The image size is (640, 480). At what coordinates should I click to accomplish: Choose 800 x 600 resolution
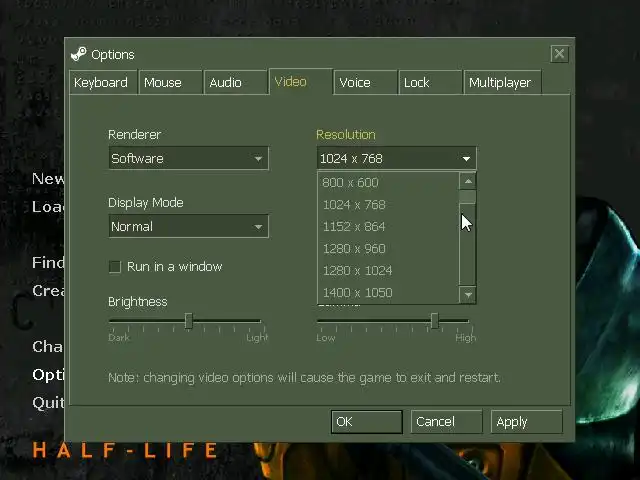tap(388, 182)
